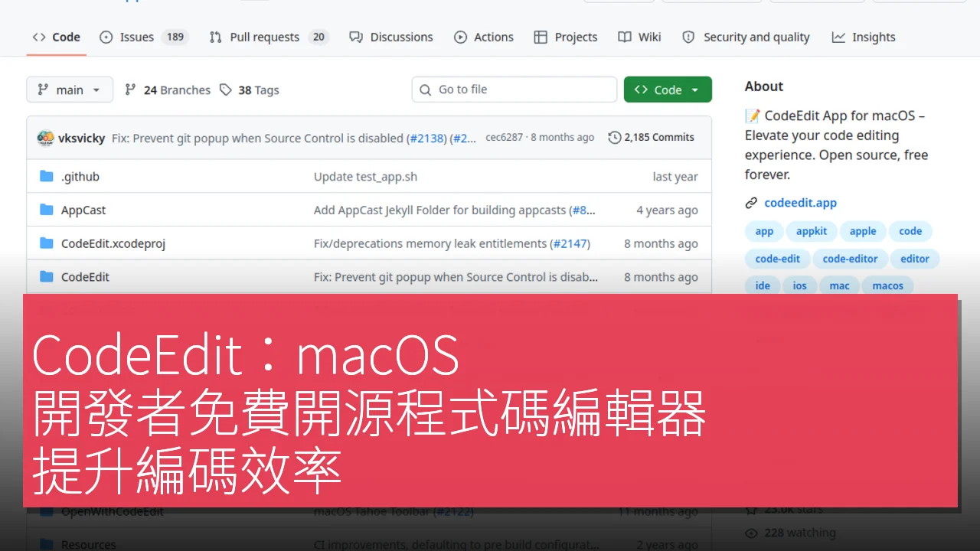Go to the Discussions tab

point(391,37)
